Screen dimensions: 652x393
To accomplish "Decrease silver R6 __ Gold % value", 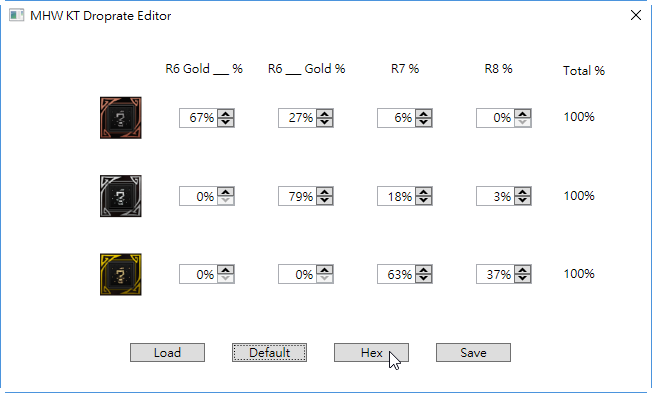I will (325, 200).
